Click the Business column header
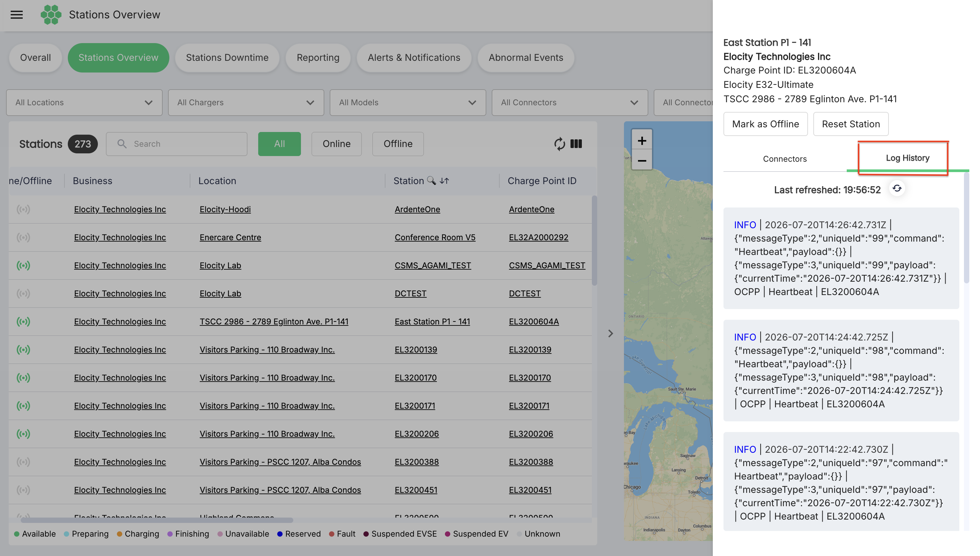Image resolution: width=980 pixels, height=556 pixels. [x=92, y=181]
